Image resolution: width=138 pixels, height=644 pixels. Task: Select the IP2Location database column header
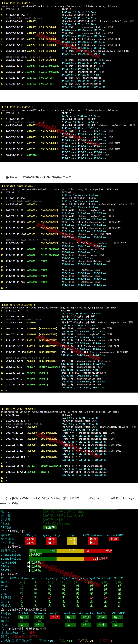(92, 535)
